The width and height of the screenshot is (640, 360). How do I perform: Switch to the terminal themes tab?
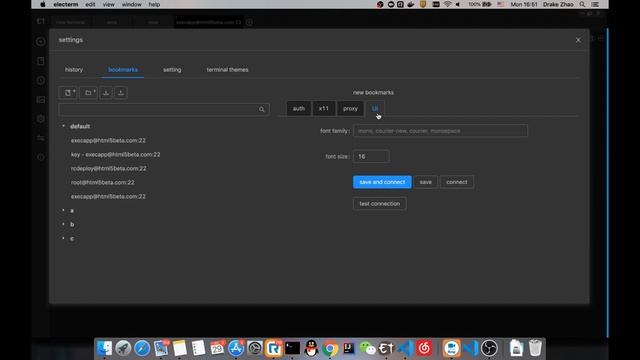(x=227, y=70)
